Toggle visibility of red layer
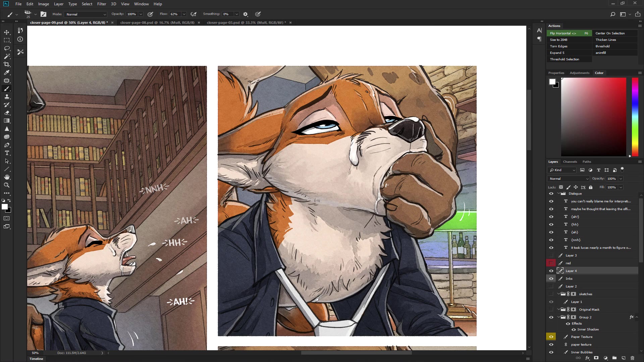 [551, 263]
